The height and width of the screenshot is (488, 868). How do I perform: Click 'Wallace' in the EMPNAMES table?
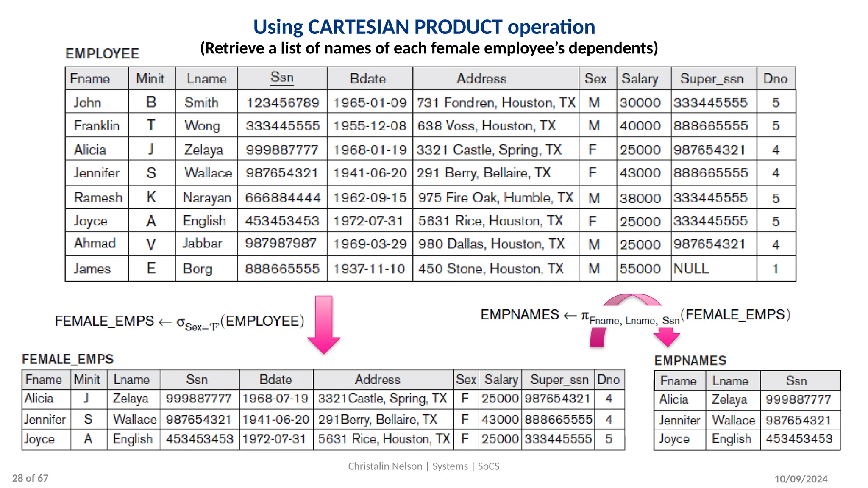(x=734, y=420)
